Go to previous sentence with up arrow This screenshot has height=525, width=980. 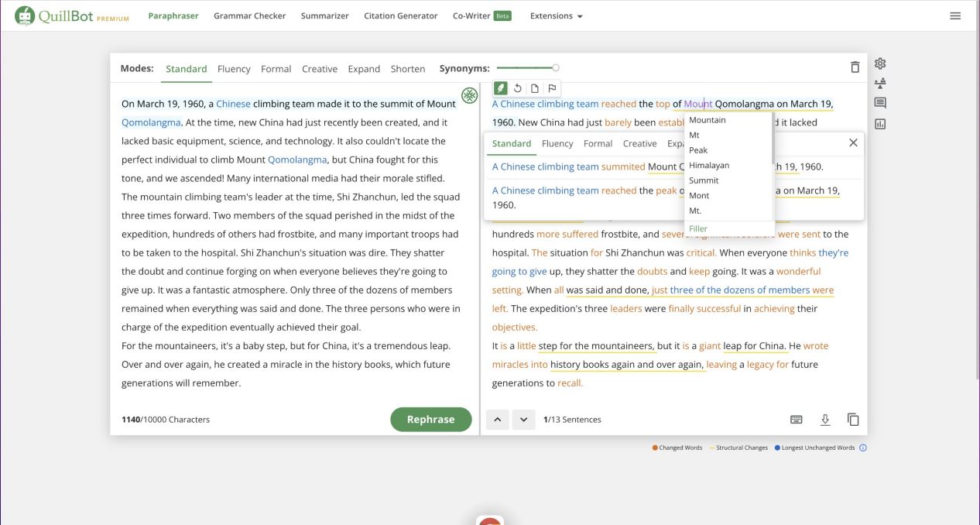click(x=497, y=420)
